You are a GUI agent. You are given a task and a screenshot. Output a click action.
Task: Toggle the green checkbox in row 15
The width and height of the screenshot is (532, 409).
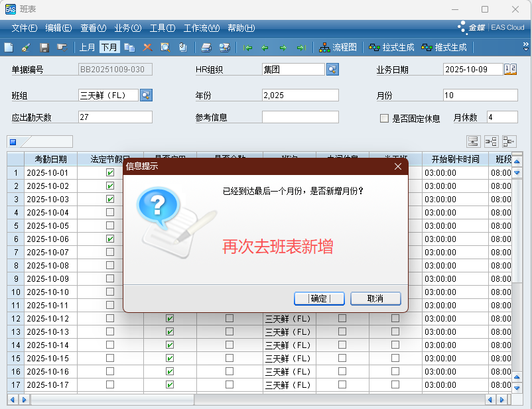point(170,358)
